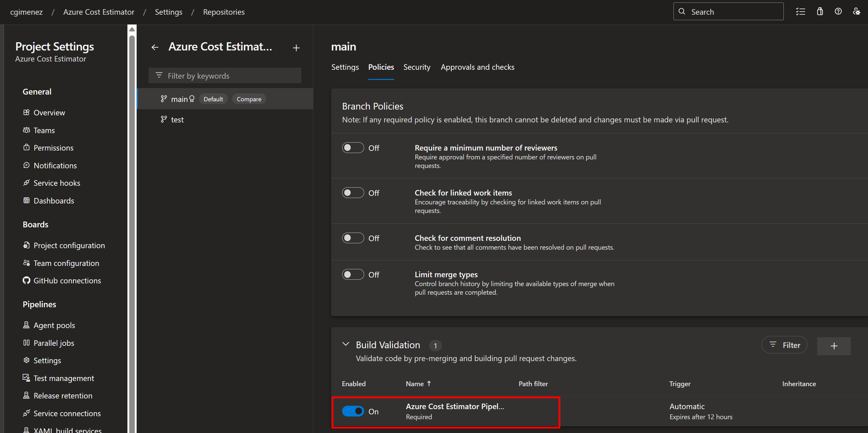
Task: Click the Project configuration icon
Action: tap(26, 245)
